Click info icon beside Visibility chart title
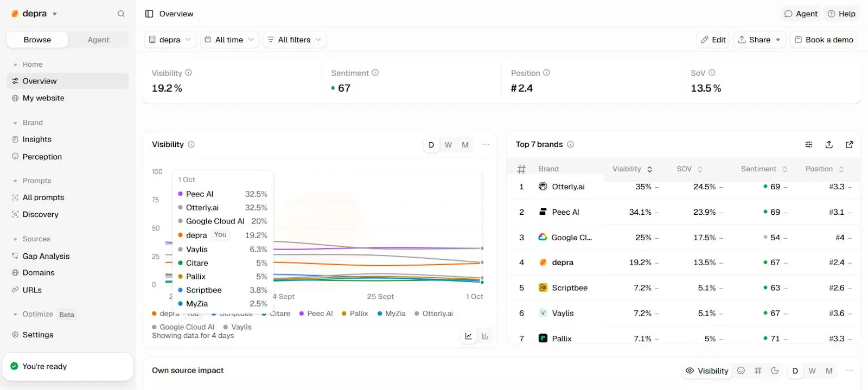This screenshot has width=868, height=390. [191, 144]
